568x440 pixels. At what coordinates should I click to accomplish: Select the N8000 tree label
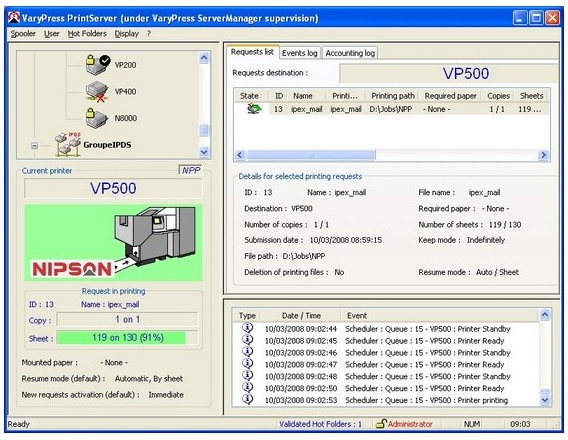[x=126, y=118]
